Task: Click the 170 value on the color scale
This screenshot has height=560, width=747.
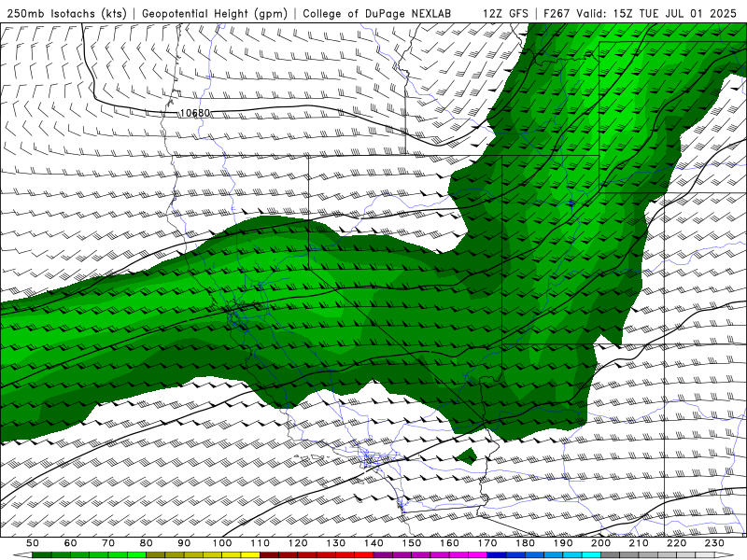Action: click(487, 543)
